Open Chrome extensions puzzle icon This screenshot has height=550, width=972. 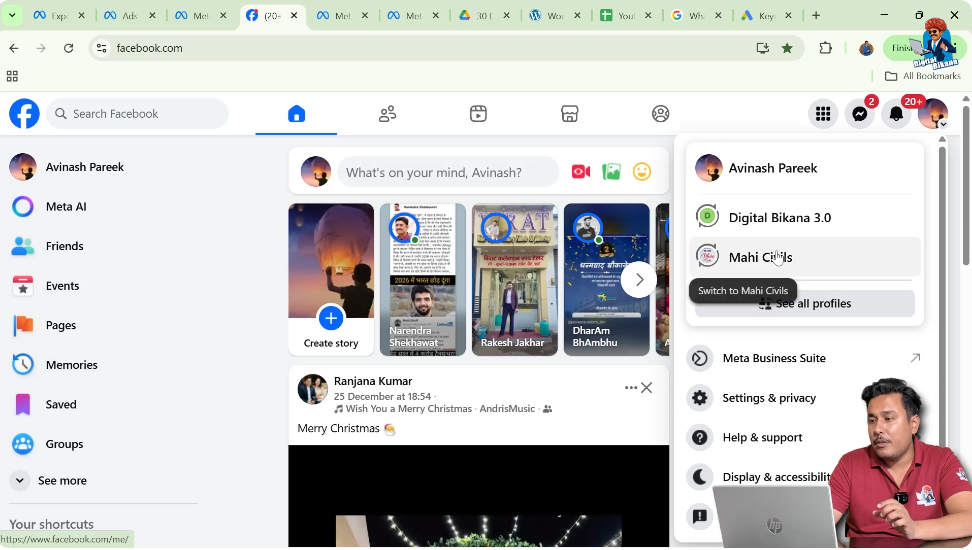[825, 48]
